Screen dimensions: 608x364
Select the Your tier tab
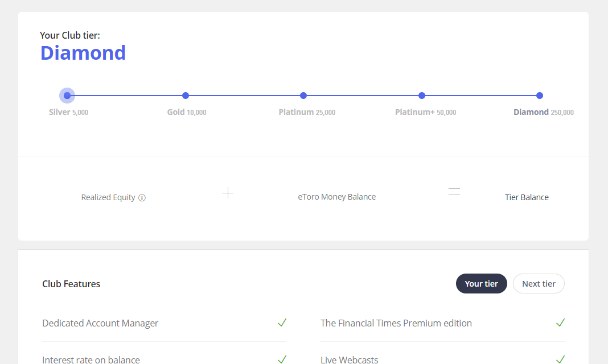(x=481, y=283)
